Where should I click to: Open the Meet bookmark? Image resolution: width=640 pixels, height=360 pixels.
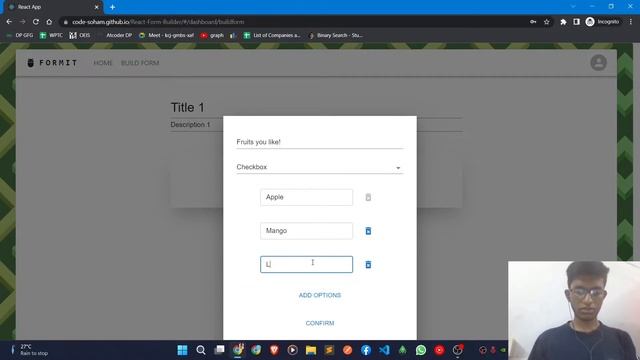167,36
